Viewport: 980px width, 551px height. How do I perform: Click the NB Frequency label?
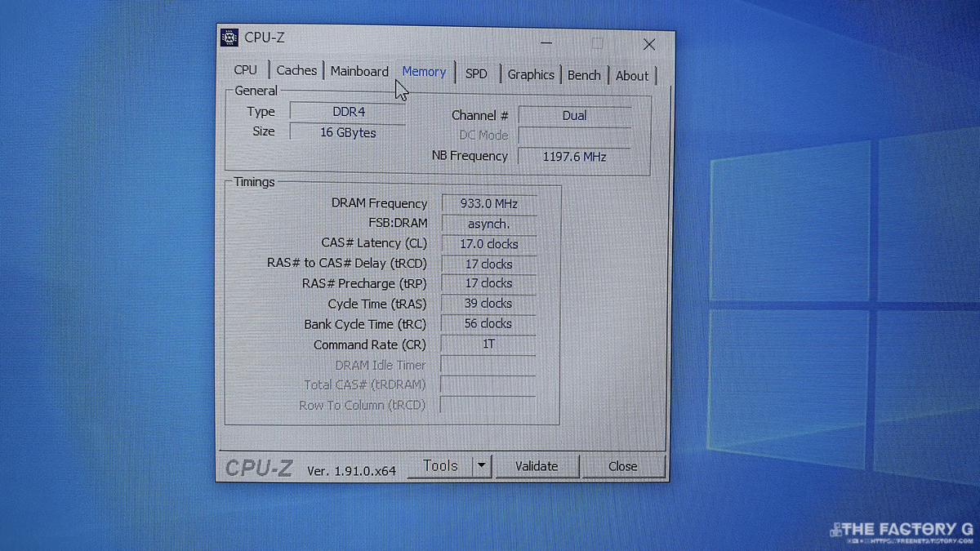point(470,156)
